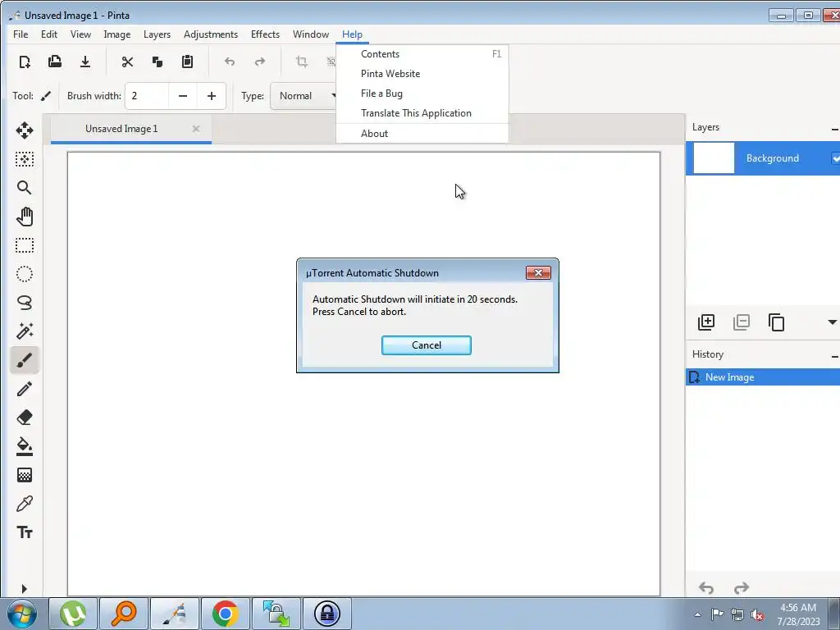
Task: Choose Translate This Application entry
Action: pyautogui.click(x=422, y=113)
